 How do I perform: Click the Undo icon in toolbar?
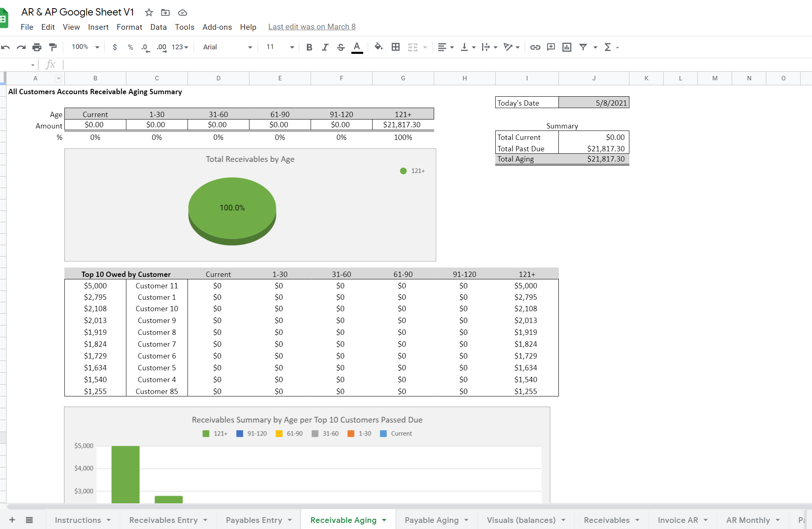coord(5,47)
